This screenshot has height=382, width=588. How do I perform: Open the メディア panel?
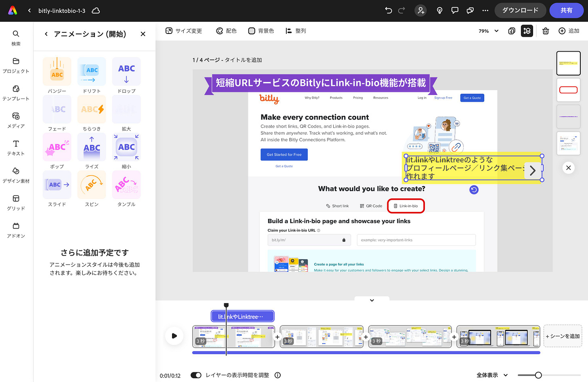tap(16, 120)
